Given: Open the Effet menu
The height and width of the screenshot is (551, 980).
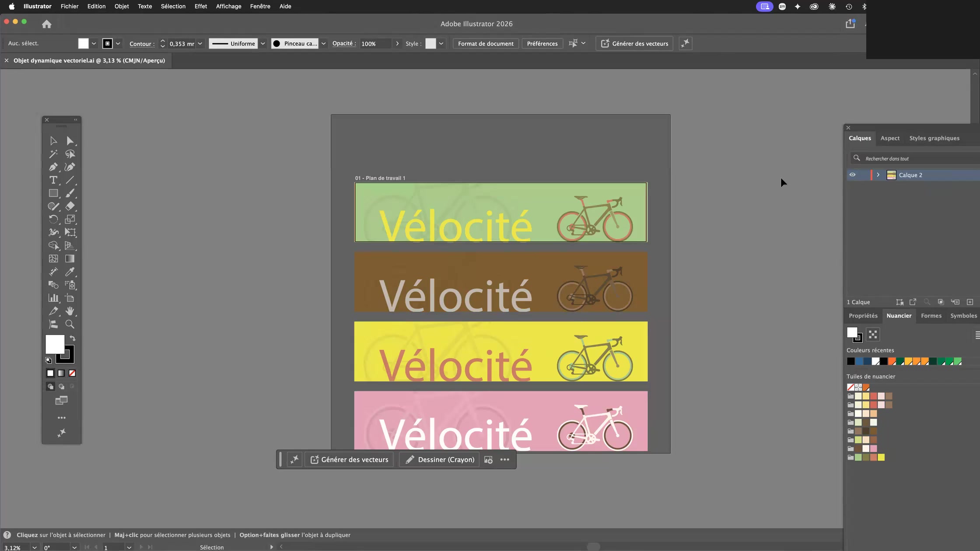Looking at the screenshot, I should (x=201, y=6).
